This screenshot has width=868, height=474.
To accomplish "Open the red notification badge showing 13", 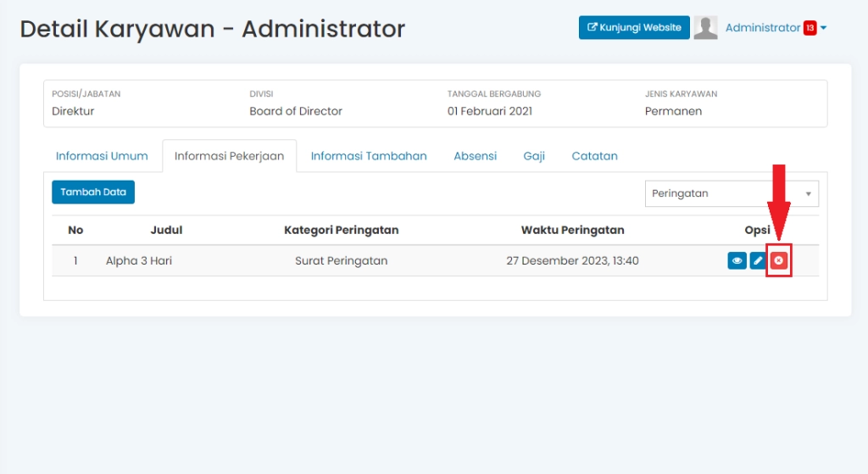I will click(810, 28).
